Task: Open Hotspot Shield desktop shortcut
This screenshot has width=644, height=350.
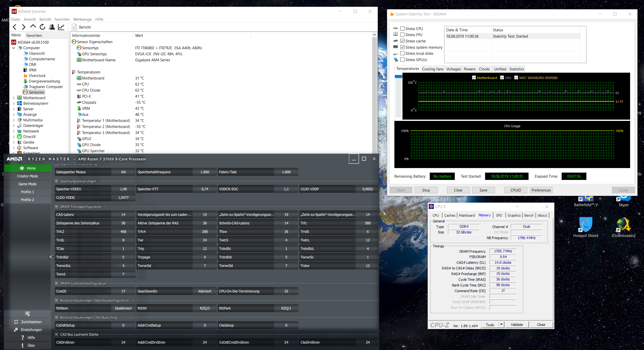Action: click(x=585, y=224)
